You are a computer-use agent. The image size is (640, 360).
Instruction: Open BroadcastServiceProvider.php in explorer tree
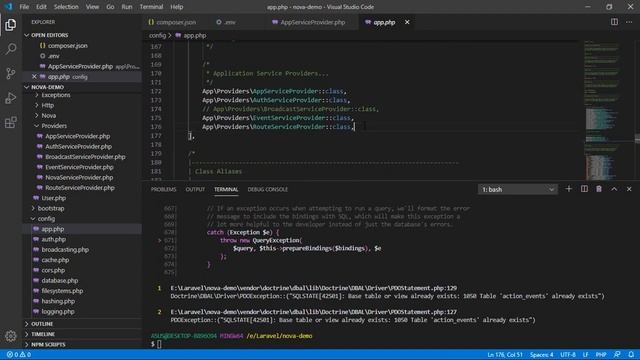[x=85, y=157]
